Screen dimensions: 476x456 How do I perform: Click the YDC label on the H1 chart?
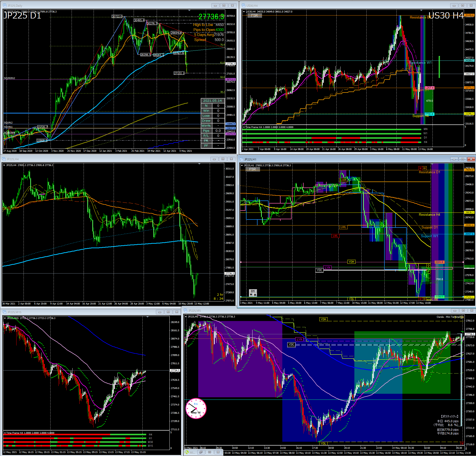tap(319, 270)
